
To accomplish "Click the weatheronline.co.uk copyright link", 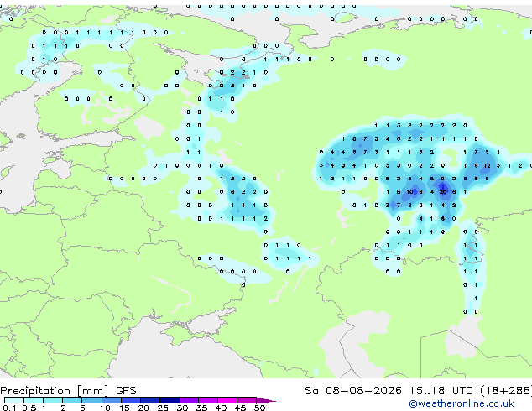I will 462,403.
